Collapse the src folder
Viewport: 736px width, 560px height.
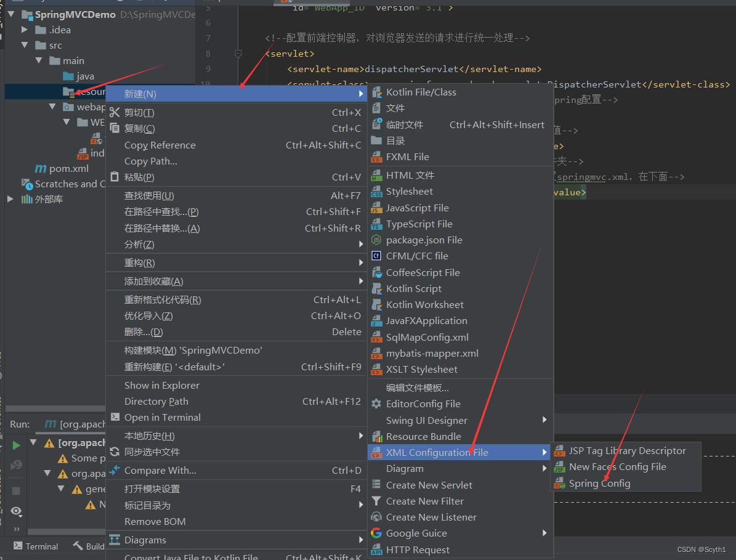pos(25,45)
